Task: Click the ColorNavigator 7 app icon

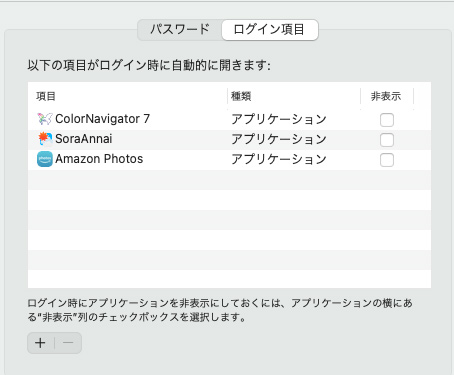Action: 45,119
